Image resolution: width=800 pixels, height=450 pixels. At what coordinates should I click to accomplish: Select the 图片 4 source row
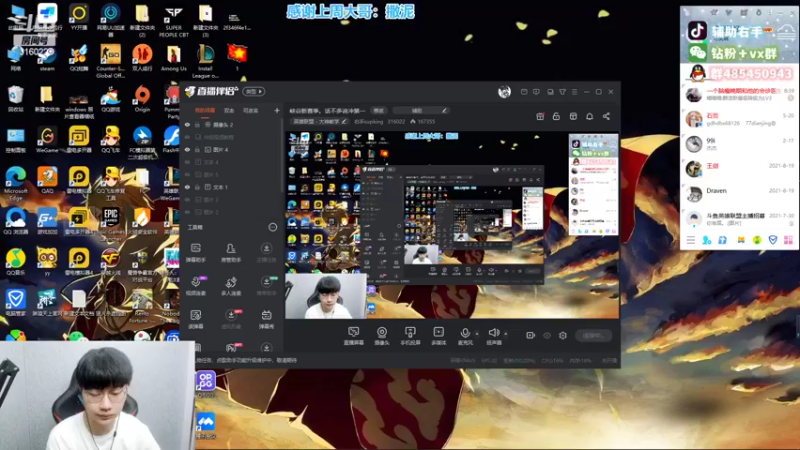[231, 149]
